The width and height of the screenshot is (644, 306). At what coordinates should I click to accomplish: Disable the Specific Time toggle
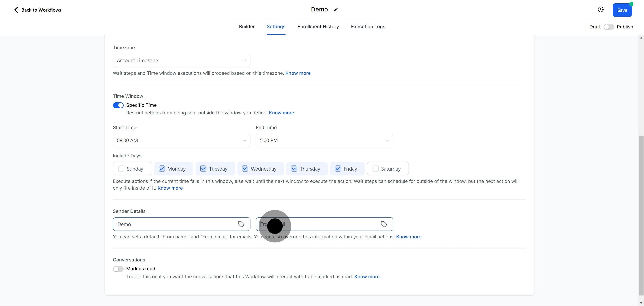(118, 105)
